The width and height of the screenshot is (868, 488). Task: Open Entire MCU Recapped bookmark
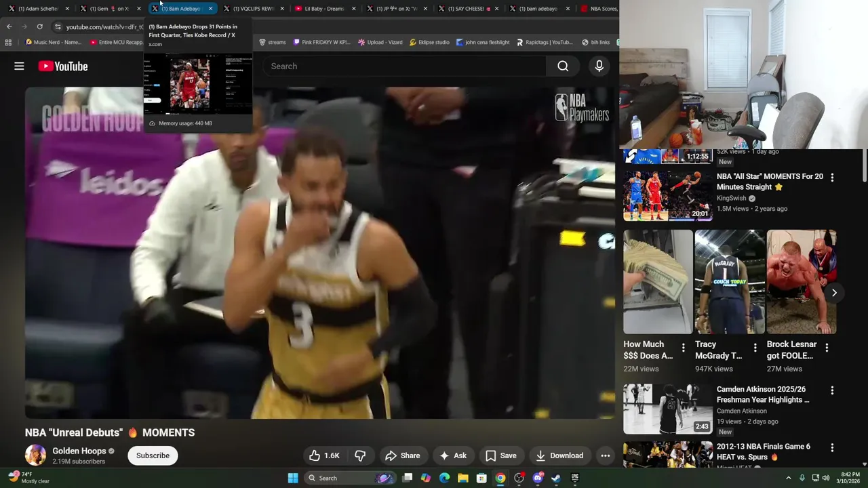[117, 42]
